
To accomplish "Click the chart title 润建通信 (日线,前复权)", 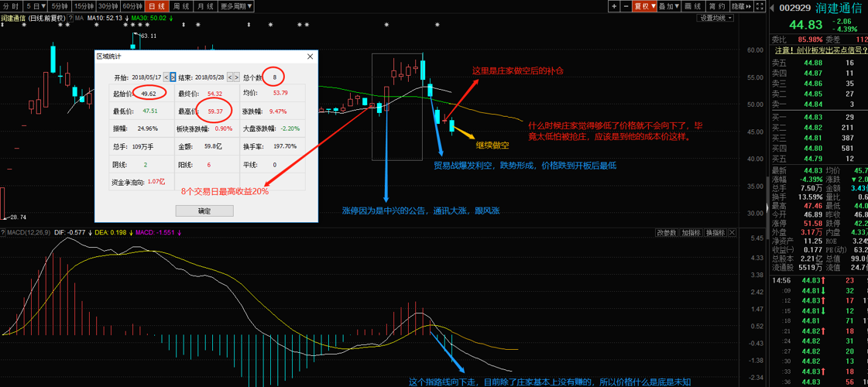I will click(33, 18).
